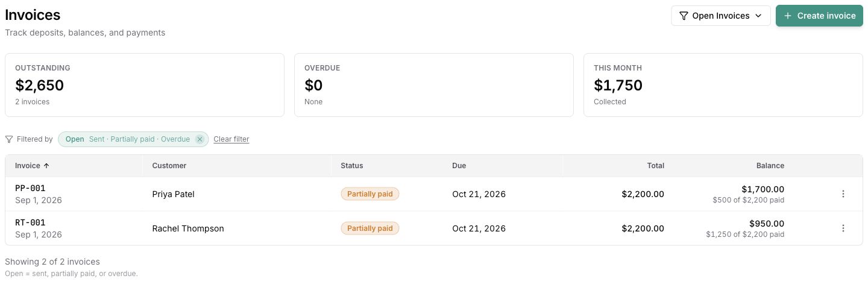The image size is (868, 299).
Task: Select the Overdue summary card
Action: [x=434, y=85]
